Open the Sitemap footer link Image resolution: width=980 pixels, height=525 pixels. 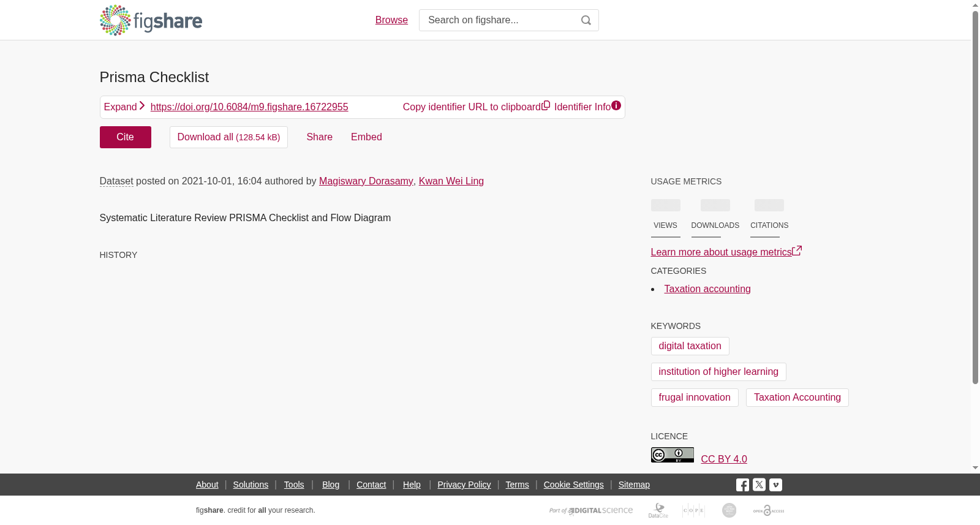click(634, 485)
